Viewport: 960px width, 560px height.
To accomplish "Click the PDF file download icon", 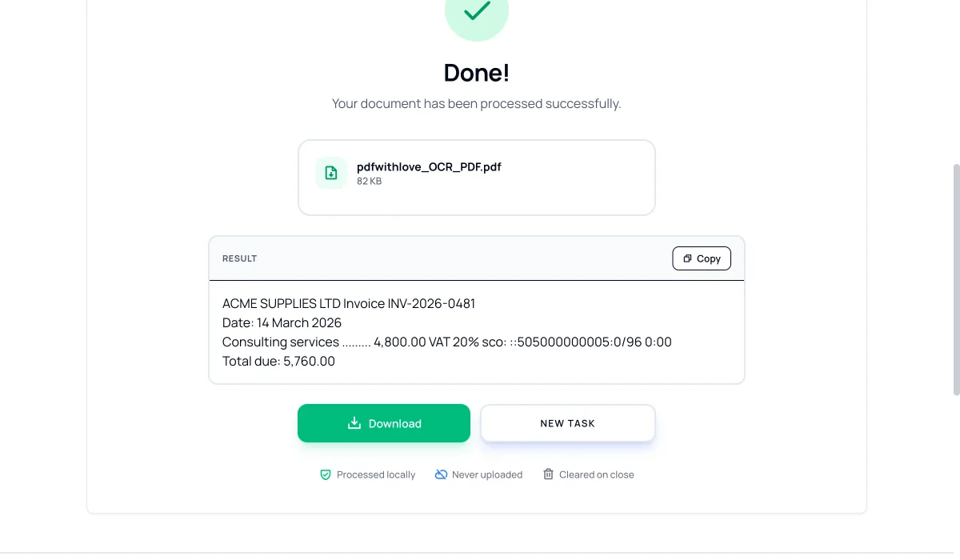I will pos(331,173).
